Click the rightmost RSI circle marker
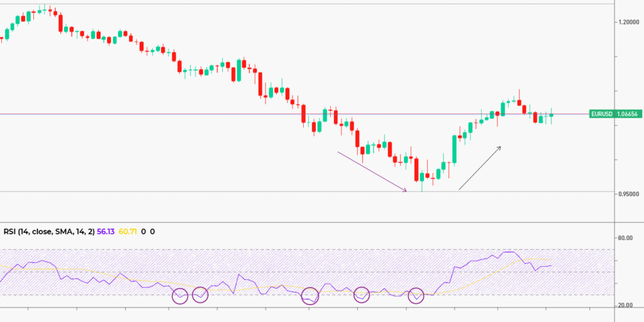 (417, 295)
